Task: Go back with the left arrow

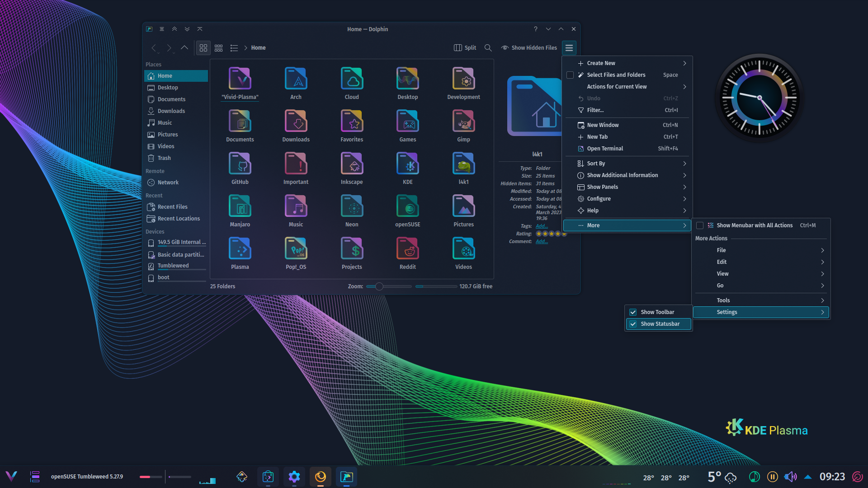Action: (x=154, y=47)
